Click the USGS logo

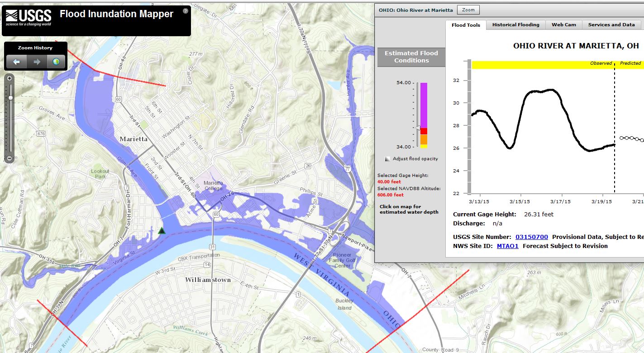click(29, 18)
